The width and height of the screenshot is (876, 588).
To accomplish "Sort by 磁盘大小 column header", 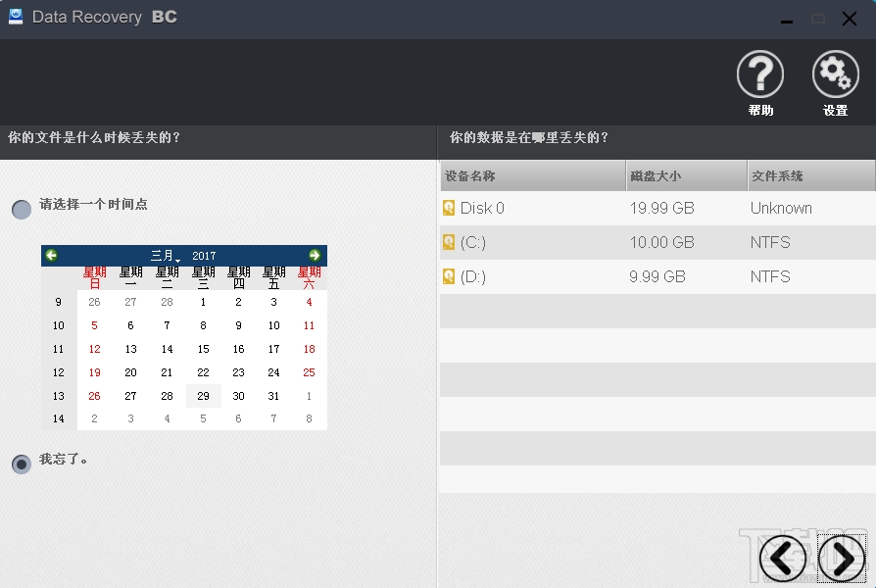I will pos(687,175).
